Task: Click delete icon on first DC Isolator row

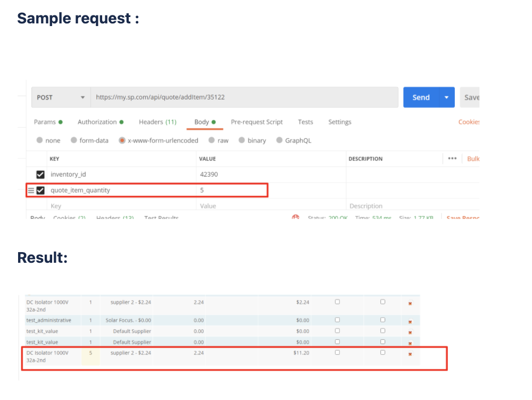Action: 410,303
